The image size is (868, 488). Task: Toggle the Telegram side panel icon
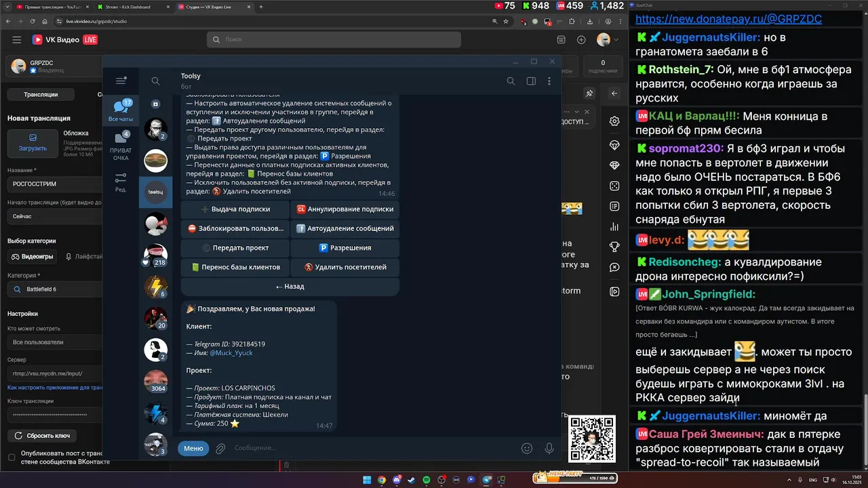[531, 81]
